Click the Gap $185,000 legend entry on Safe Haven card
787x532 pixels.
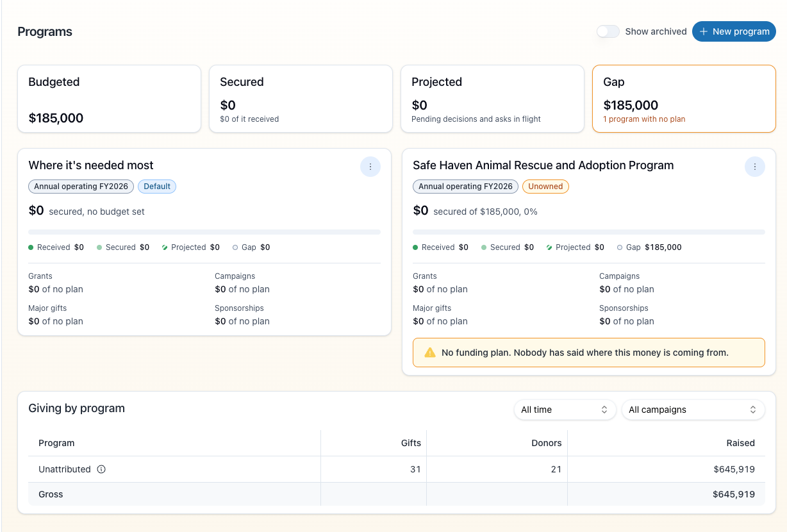[x=649, y=247]
